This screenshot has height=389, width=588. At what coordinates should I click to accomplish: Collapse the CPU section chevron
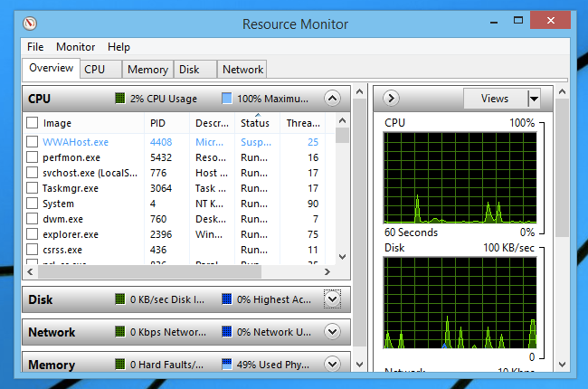(332, 99)
